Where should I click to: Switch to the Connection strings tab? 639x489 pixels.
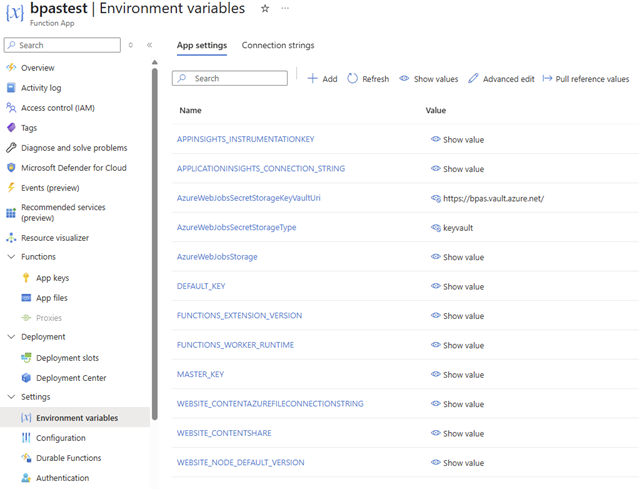(x=278, y=45)
